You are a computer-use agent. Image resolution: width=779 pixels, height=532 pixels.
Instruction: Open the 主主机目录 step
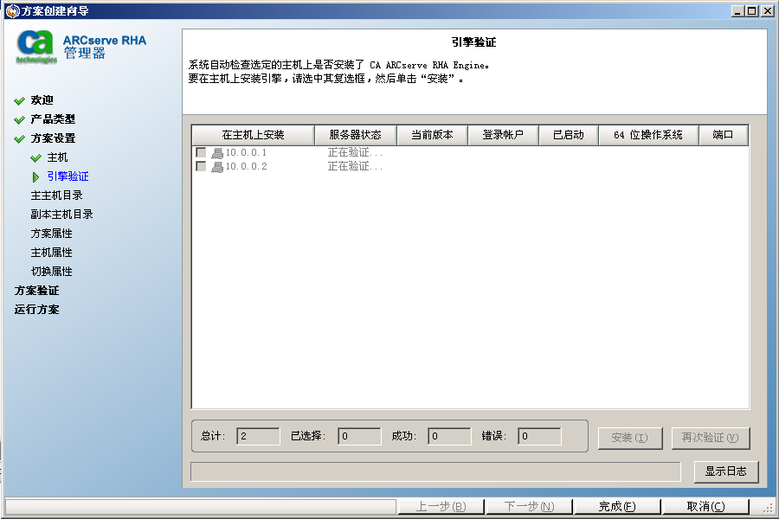pos(56,195)
